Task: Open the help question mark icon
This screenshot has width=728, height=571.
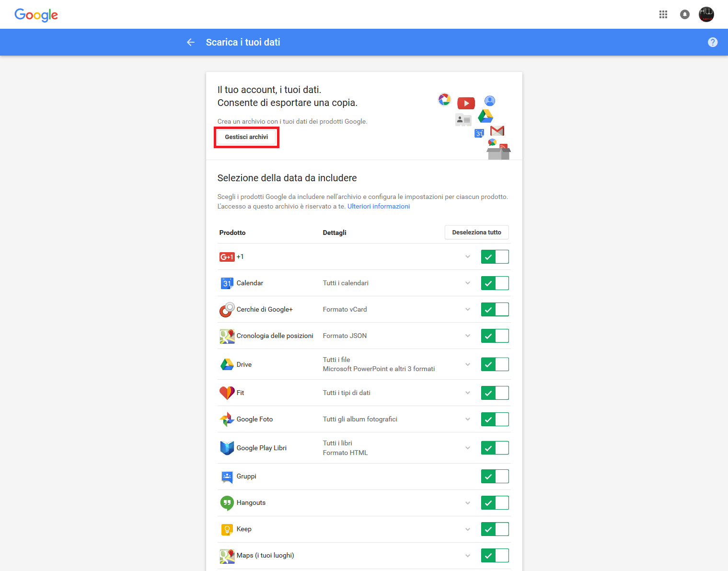Action: click(713, 42)
